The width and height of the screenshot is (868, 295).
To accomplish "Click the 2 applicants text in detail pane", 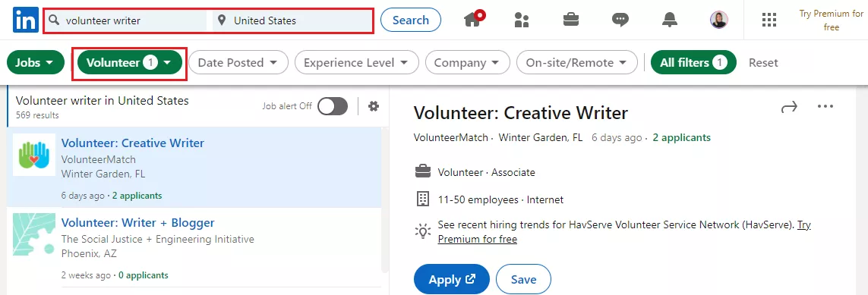I will [x=681, y=137].
